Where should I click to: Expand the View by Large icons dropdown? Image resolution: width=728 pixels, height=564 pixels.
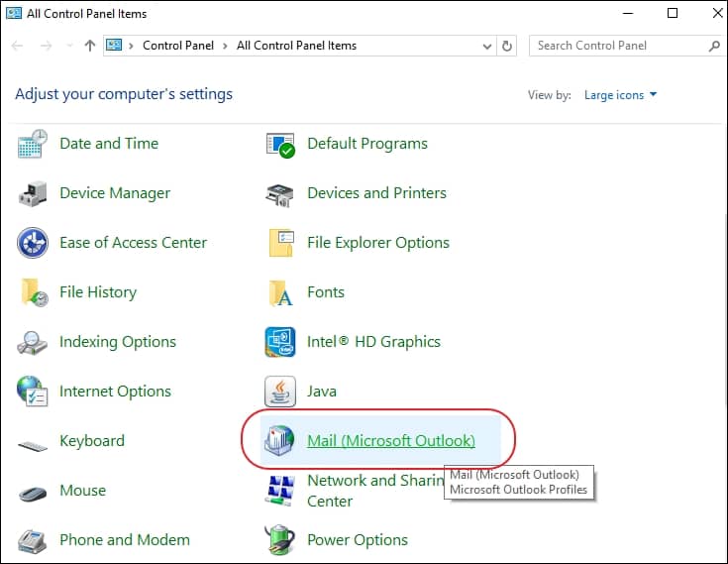tap(620, 95)
